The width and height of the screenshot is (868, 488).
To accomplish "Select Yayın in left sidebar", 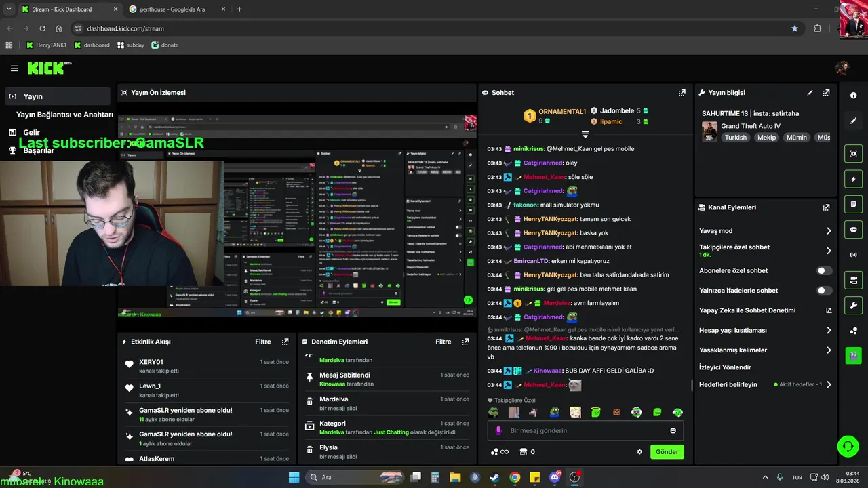I will pos(57,96).
